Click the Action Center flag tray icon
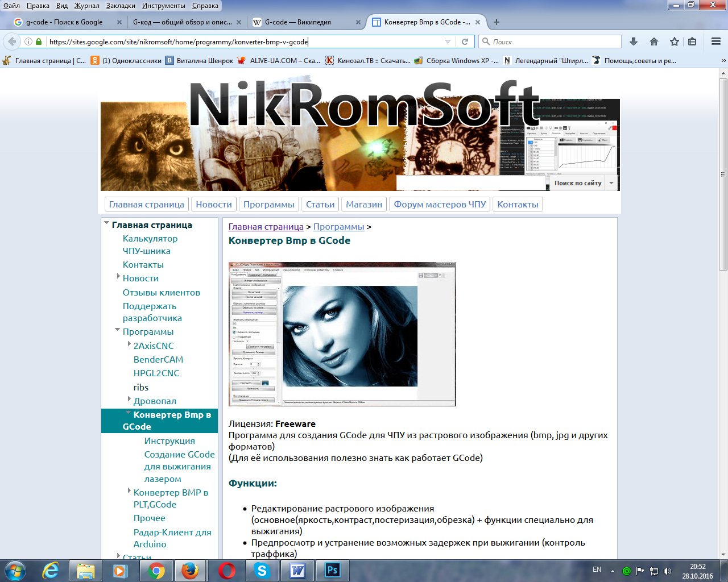 pyautogui.click(x=640, y=571)
